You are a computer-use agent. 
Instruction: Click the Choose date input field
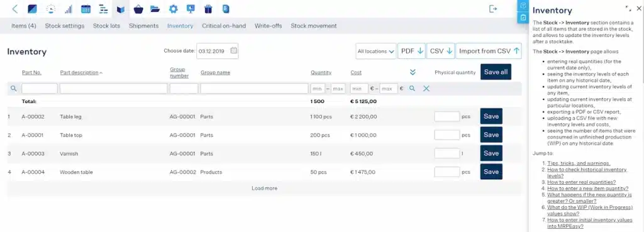click(217, 51)
